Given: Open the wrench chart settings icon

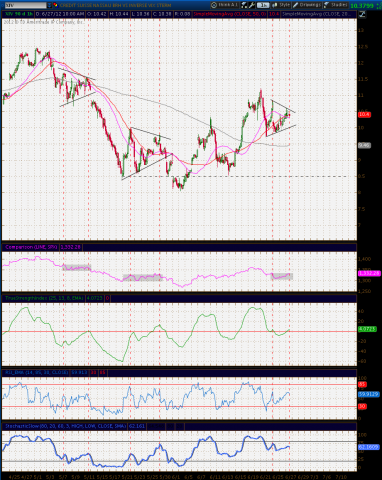Looking at the screenshot, I should 252,5.
